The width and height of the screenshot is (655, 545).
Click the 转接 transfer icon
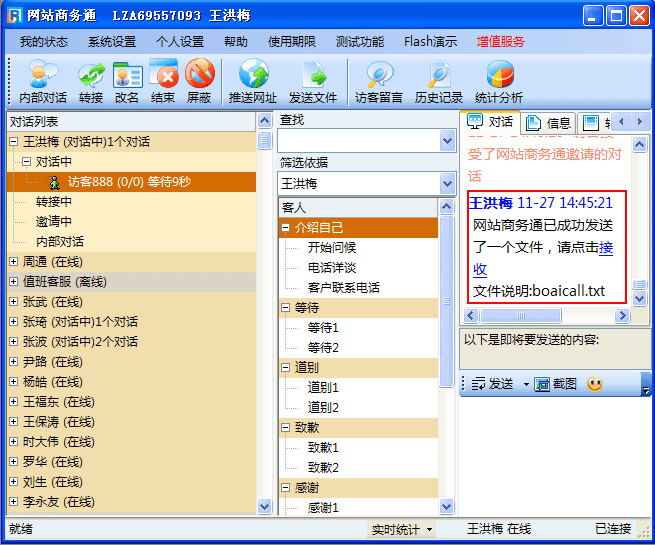pyautogui.click(x=91, y=81)
